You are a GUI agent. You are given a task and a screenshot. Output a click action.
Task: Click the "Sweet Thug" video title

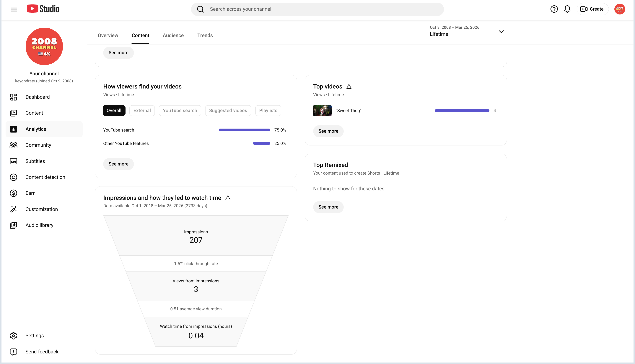349,111
